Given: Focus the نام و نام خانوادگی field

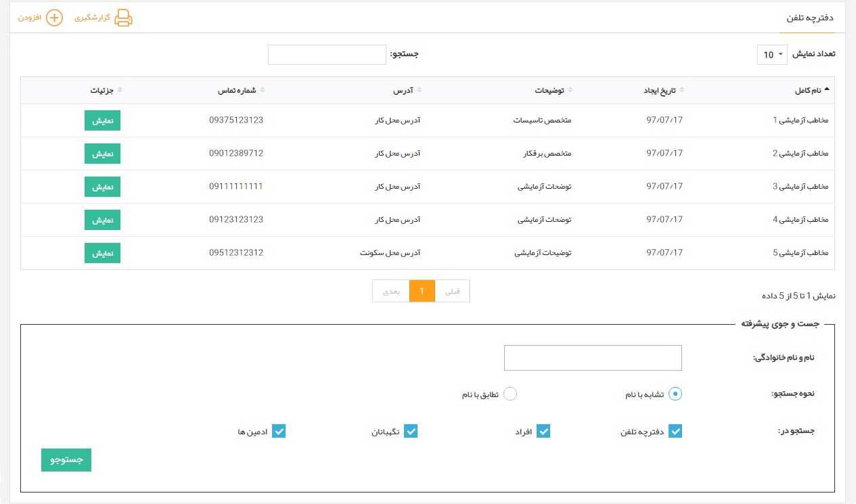Looking at the screenshot, I should 593,358.
